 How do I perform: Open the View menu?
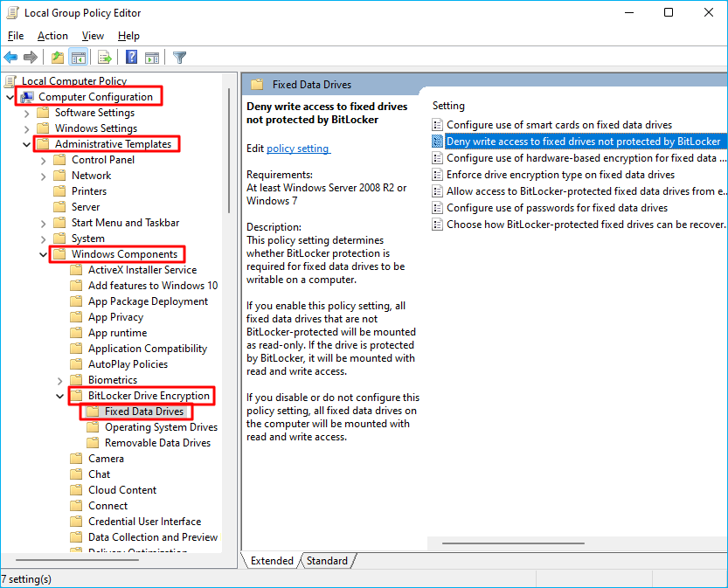coord(93,36)
